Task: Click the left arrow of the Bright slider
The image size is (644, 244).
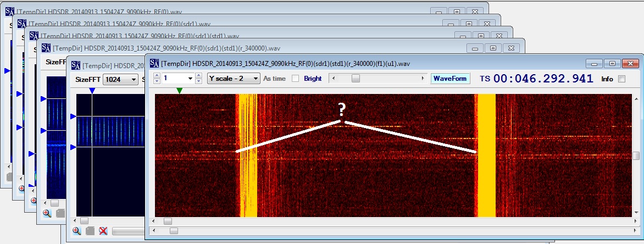Action: click(x=334, y=79)
